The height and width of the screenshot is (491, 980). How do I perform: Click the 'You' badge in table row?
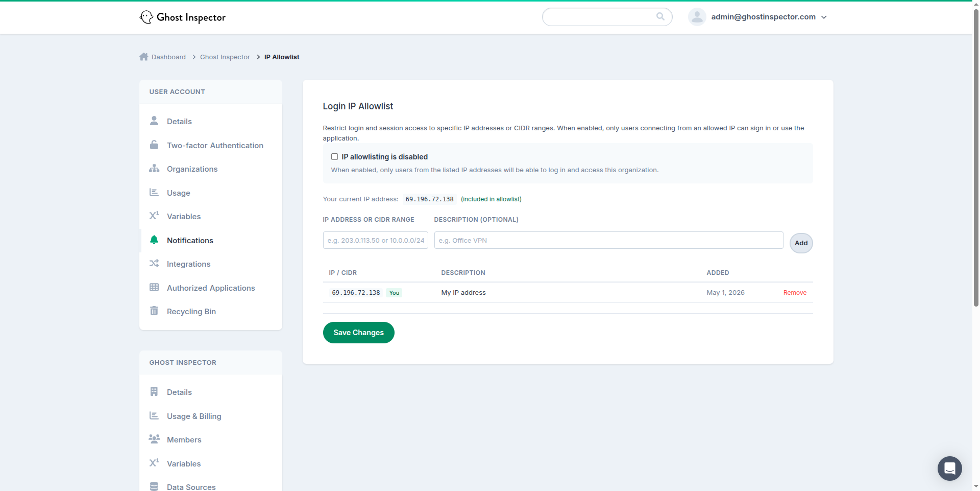tap(394, 293)
